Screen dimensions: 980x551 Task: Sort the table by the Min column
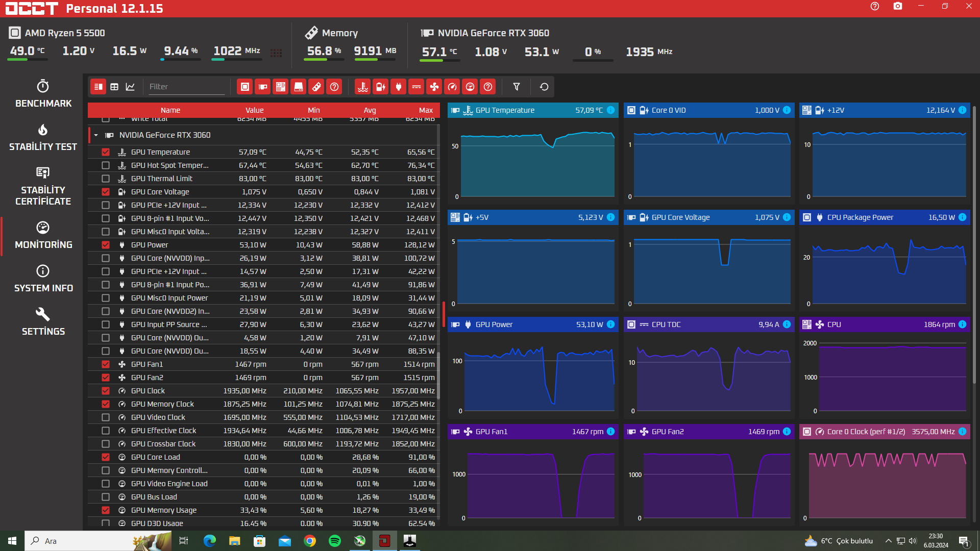[x=314, y=110]
